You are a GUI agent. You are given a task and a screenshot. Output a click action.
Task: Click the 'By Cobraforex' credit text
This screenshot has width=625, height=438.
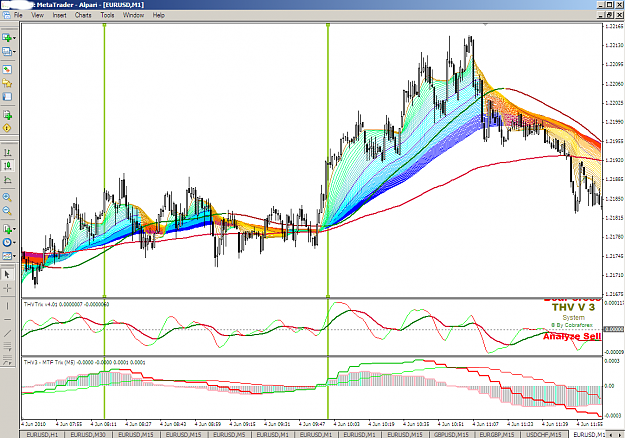pyautogui.click(x=575, y=325)
